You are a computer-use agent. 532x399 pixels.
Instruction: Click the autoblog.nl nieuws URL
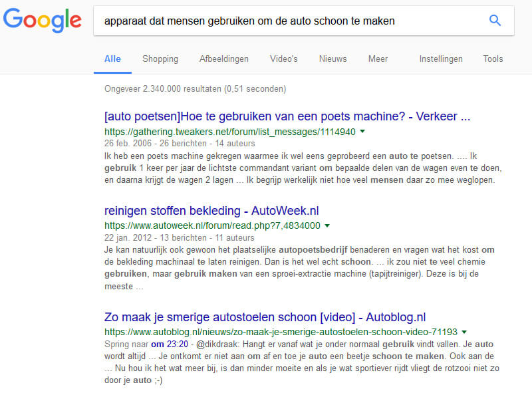281,332
